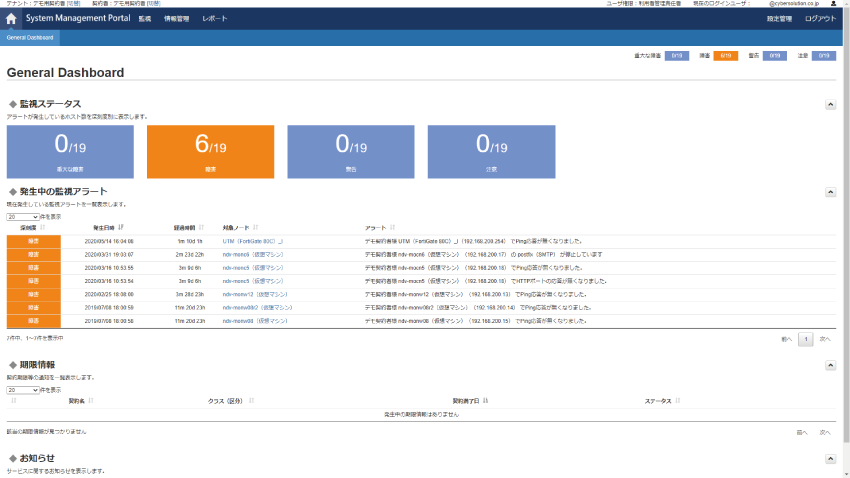Open ndv-monc6 node link in alert list

click(253, 255)
